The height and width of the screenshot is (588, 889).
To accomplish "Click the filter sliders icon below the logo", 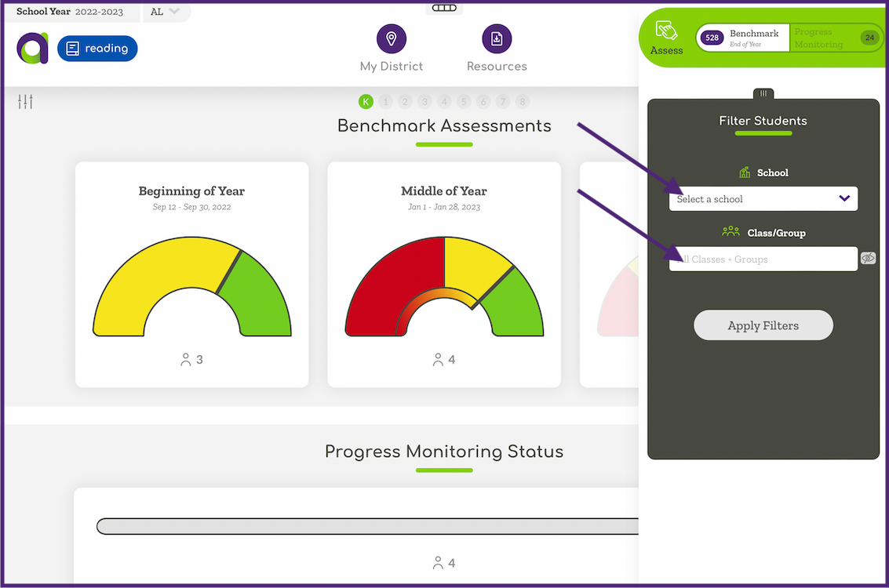I will coord(24,100).
